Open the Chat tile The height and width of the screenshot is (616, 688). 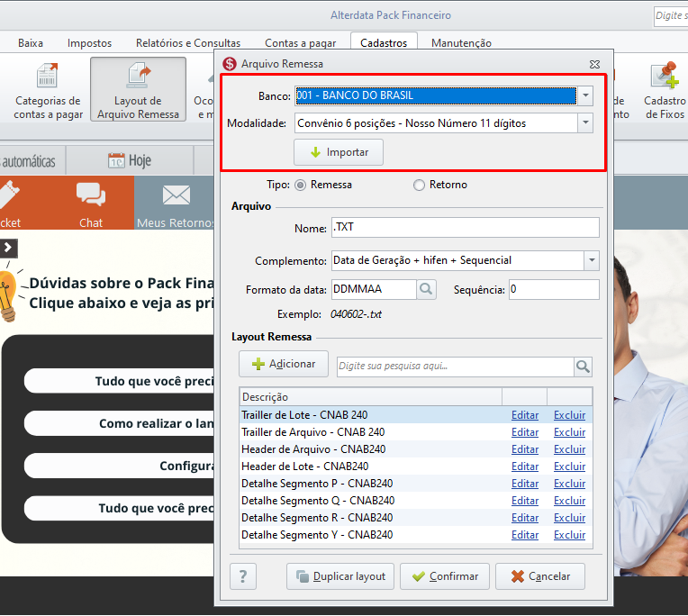tap(91, 203)
